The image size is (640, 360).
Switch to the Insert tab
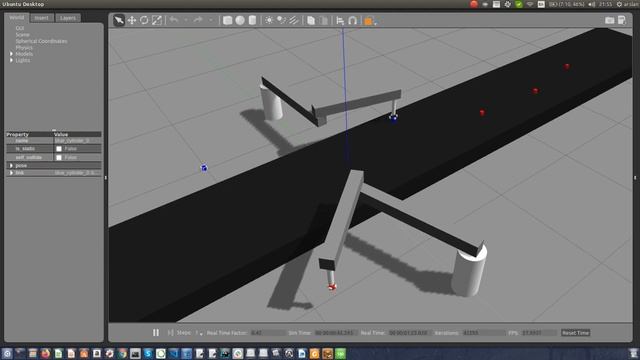tap(41, 18)
